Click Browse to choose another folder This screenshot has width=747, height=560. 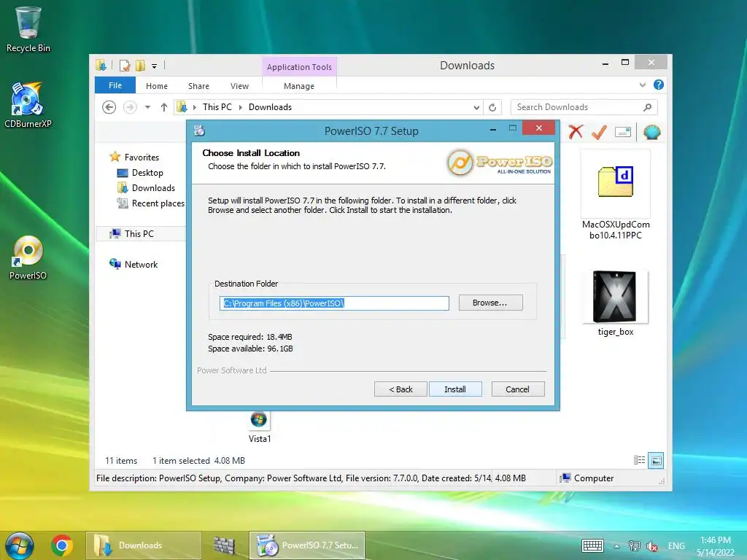[490, 303]
